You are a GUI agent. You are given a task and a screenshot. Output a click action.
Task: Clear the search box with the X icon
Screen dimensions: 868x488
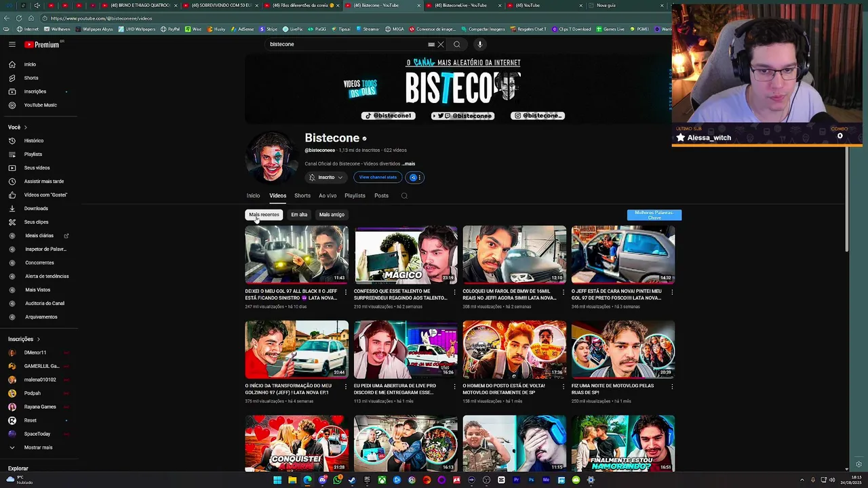point(441,44)
